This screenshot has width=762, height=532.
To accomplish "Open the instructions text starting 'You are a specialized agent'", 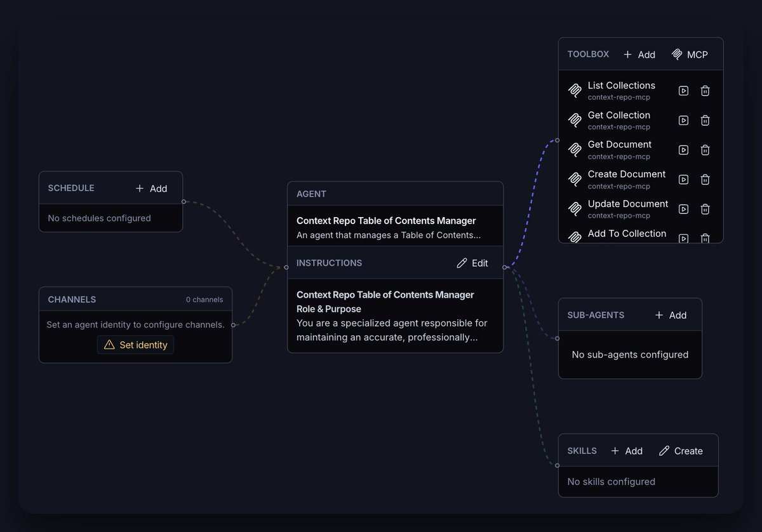I will coord(392,330).
